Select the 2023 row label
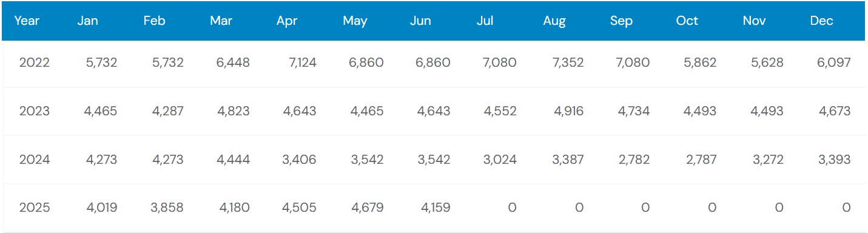The width and height of the screenshot is (868, 233). pos(35,111)
